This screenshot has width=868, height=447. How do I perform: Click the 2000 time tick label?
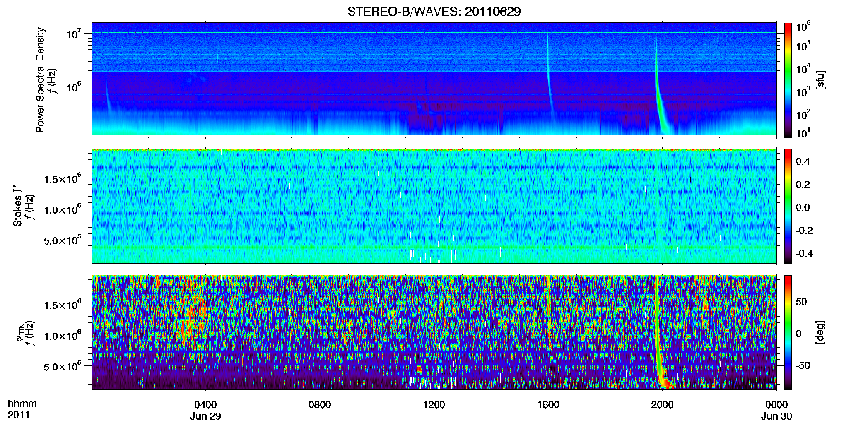[662, 404]
